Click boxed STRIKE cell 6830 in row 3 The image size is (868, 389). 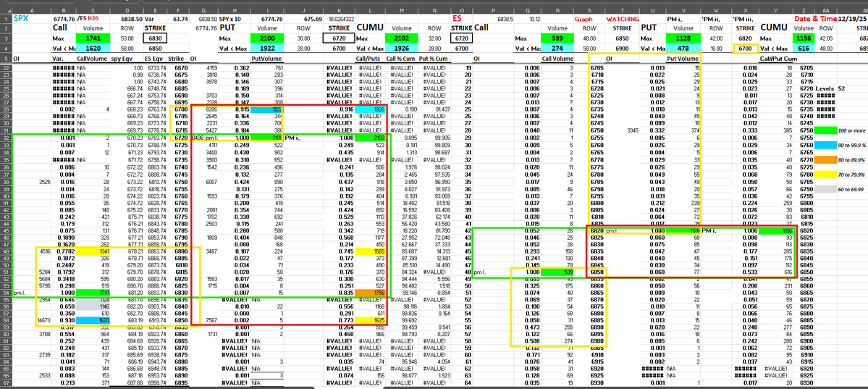tap(156, 38)
